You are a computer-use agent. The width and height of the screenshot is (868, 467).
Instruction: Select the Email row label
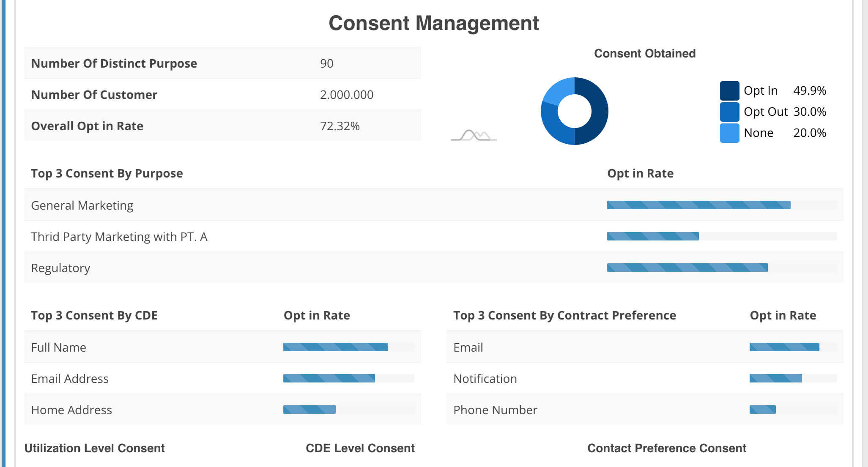(x=468, y=347)
